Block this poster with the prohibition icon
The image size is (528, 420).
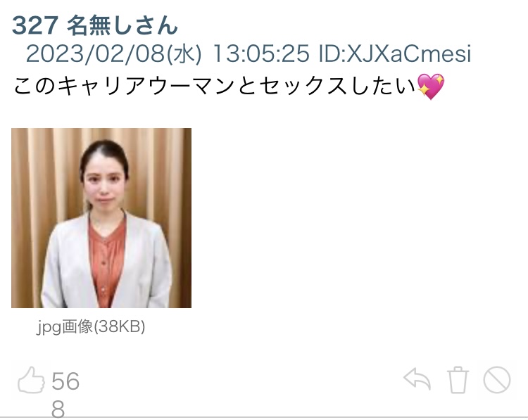point(497,380)
